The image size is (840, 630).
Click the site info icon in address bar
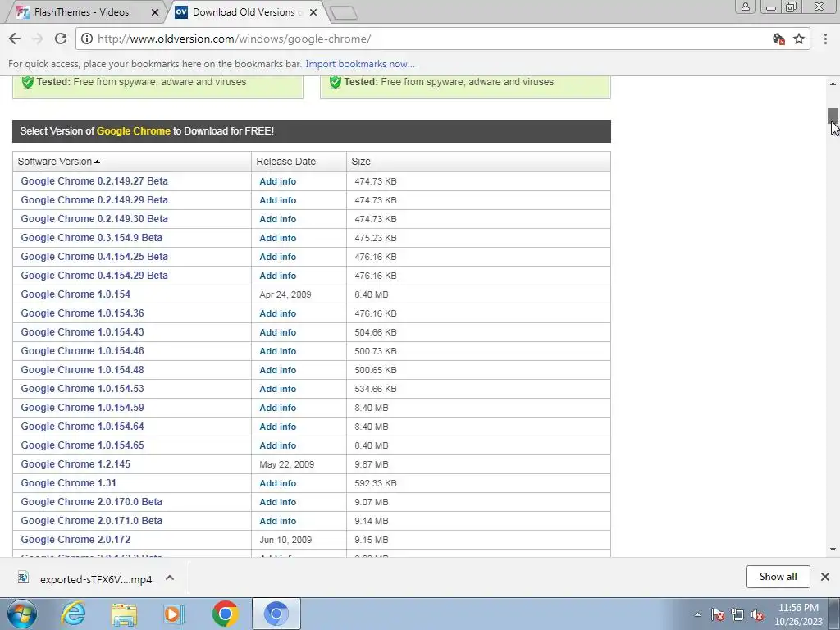(87, 39)
